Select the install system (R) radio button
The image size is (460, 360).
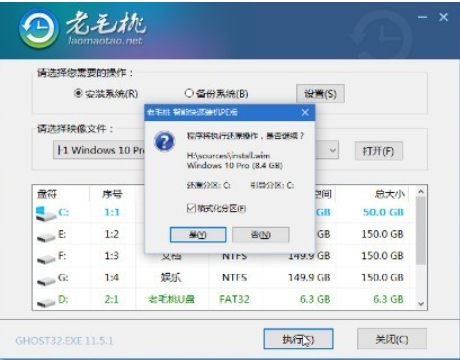tap(78, 93)
